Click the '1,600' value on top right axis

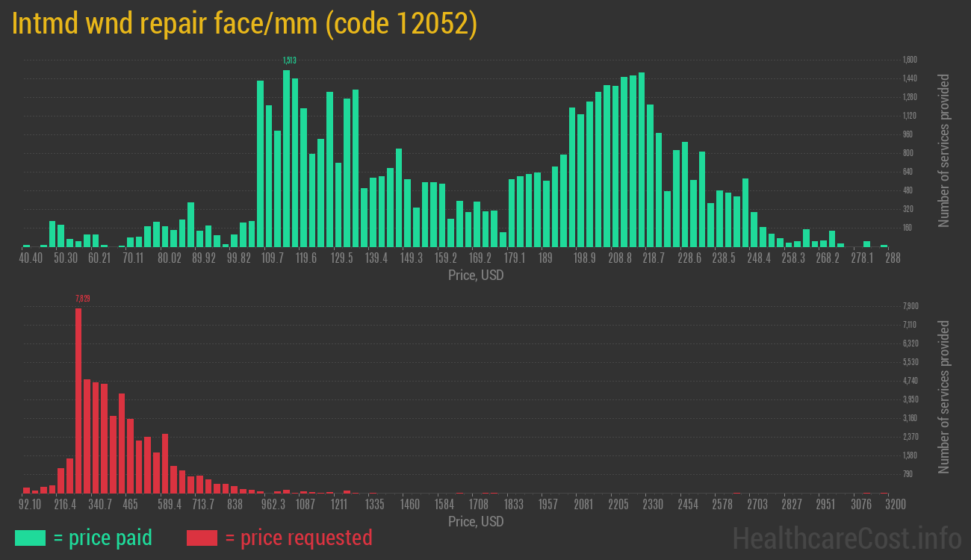tap(908, 59)
